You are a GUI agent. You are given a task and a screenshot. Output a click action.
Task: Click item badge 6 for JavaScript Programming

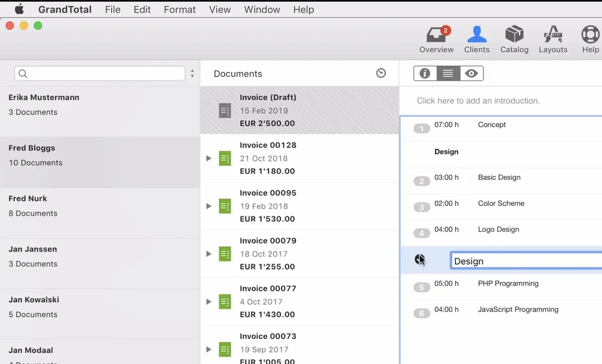click(422, 313)
